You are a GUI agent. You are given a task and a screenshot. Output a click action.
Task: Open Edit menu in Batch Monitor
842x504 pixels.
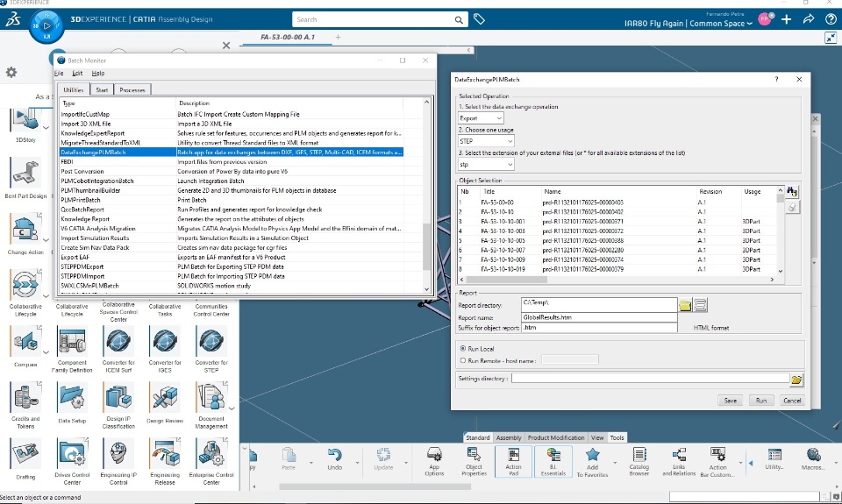tap(77, 73)
